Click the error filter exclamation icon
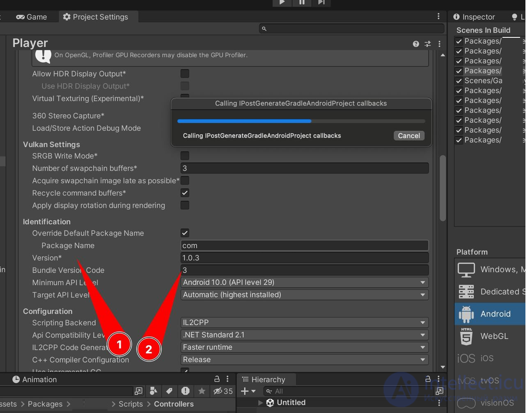 pos(185,391)
